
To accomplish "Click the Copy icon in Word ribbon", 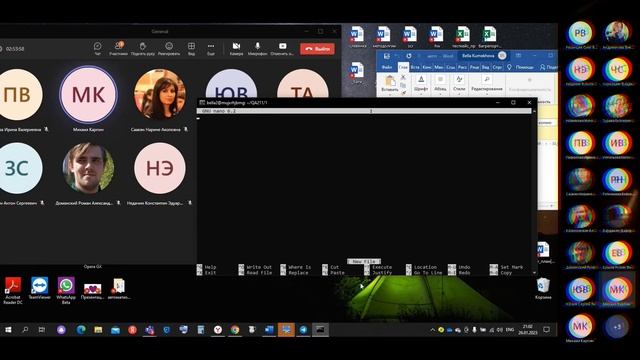I will point(403,85).
